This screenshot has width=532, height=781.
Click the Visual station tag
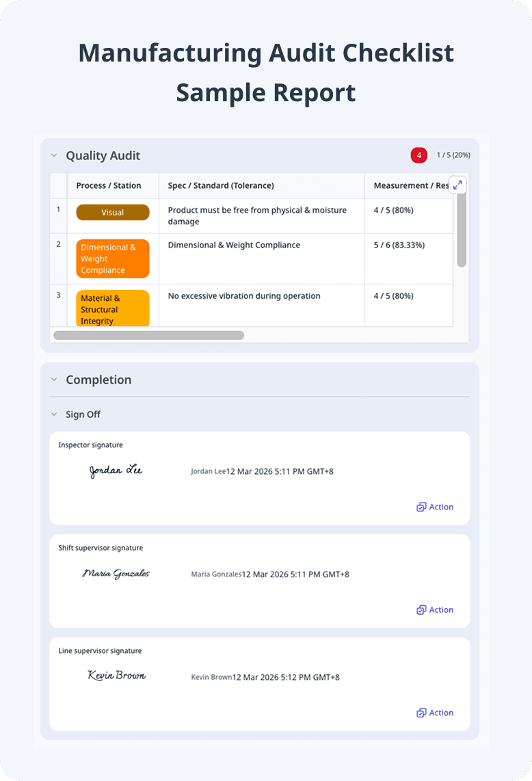click(113, 212)
